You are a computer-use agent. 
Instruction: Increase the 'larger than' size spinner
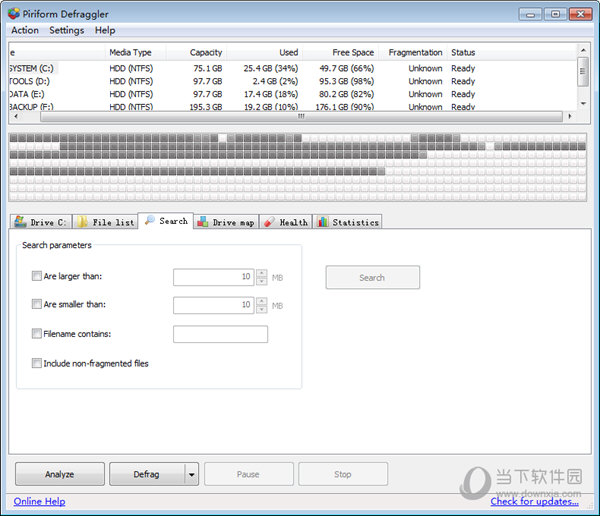pos(262,273)
